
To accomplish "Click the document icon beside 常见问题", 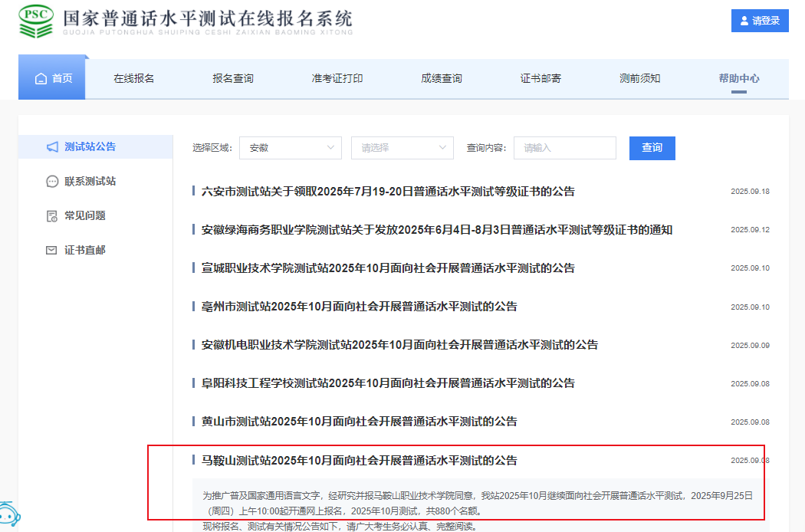I will pos(52,216).
